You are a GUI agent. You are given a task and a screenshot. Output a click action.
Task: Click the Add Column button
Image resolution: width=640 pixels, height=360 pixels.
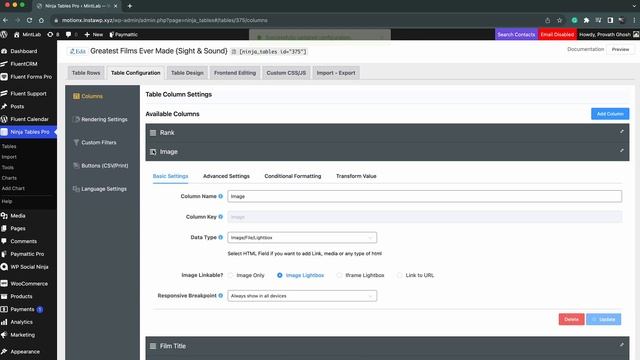tap(610, 114)
